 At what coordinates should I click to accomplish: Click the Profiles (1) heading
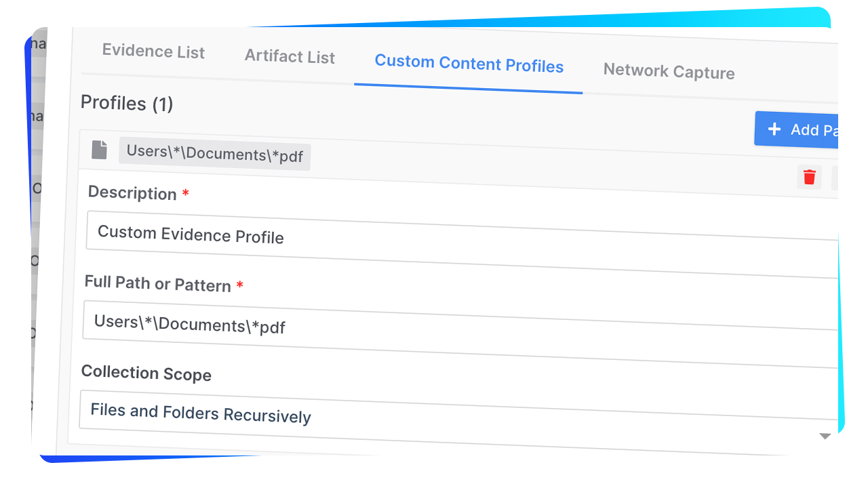[x=127, y=104]
